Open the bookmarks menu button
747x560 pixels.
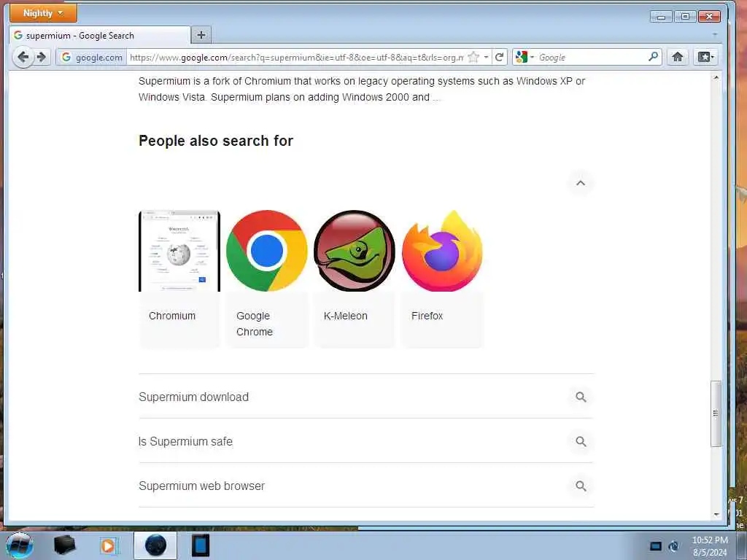[x=705, y=57]
